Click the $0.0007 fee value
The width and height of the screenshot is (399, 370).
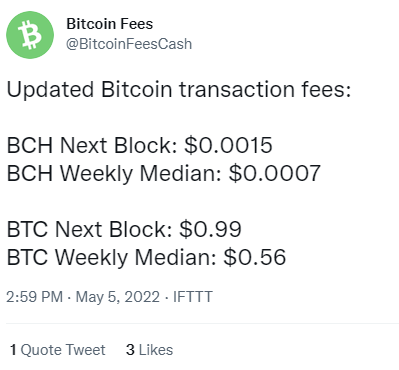coord(275,174)
